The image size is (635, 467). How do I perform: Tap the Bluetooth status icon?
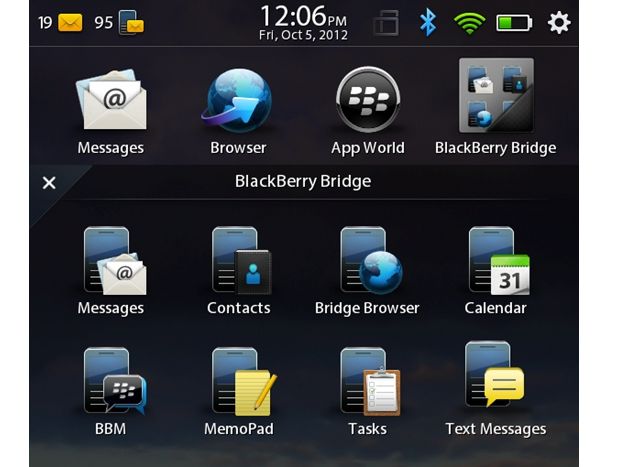[428, 22]
